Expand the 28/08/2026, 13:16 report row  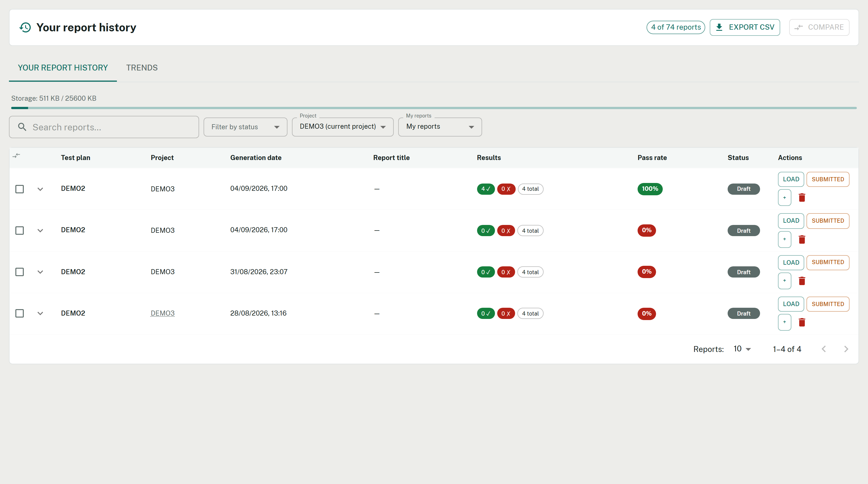(40, 313)
